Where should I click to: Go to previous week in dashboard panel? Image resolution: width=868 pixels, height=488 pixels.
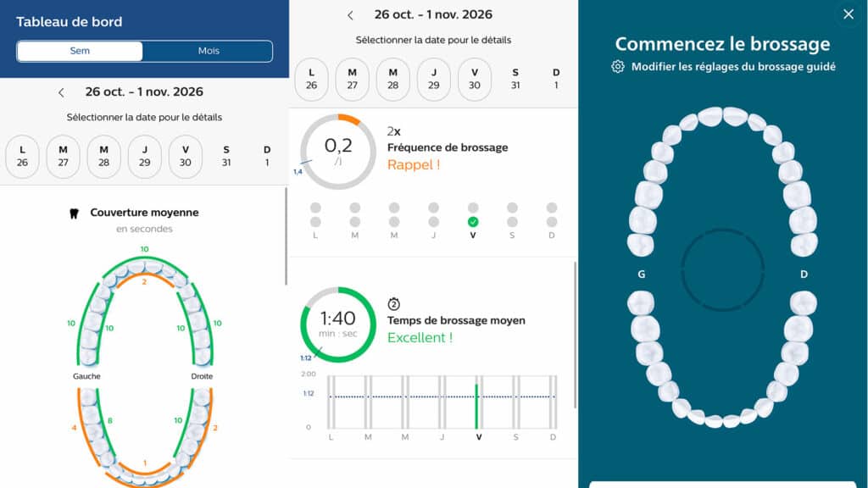click(61, 93)
